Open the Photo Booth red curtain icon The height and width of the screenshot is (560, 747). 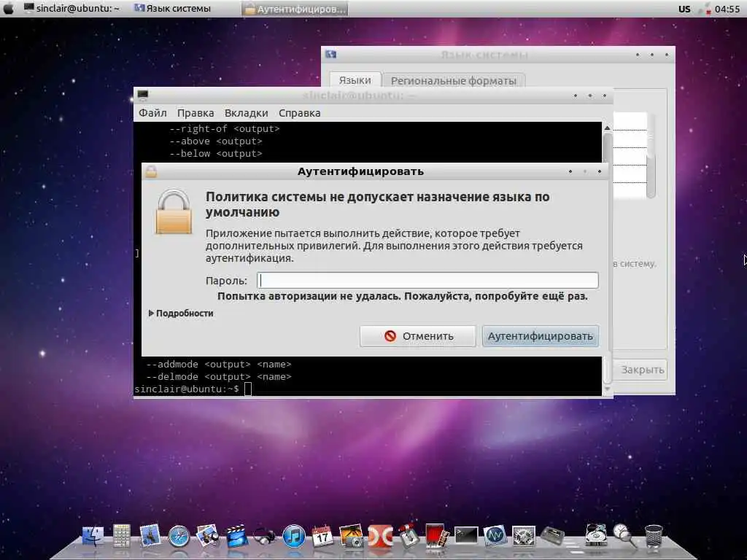coord(436,536)
